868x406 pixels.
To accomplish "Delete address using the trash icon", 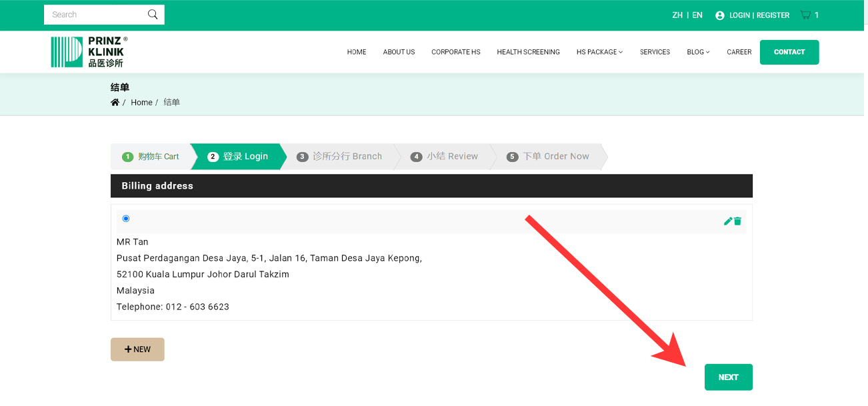I will (x=738, y=221).
